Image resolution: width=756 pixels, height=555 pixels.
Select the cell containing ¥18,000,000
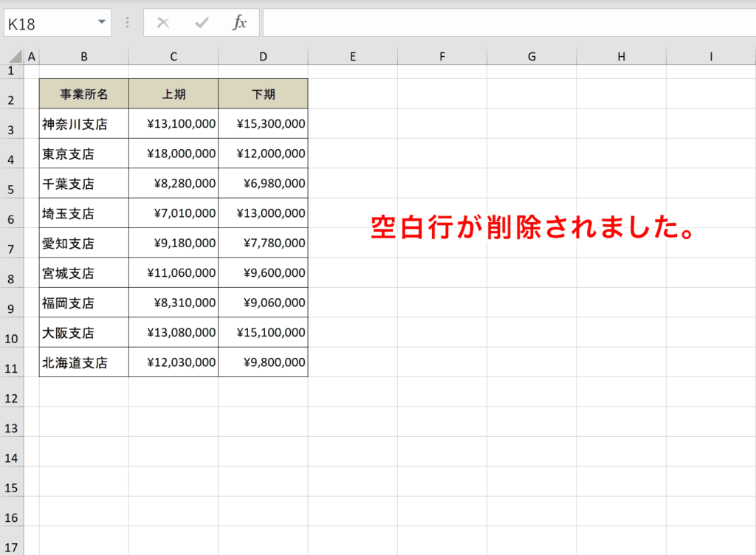[x=173, y=154]
